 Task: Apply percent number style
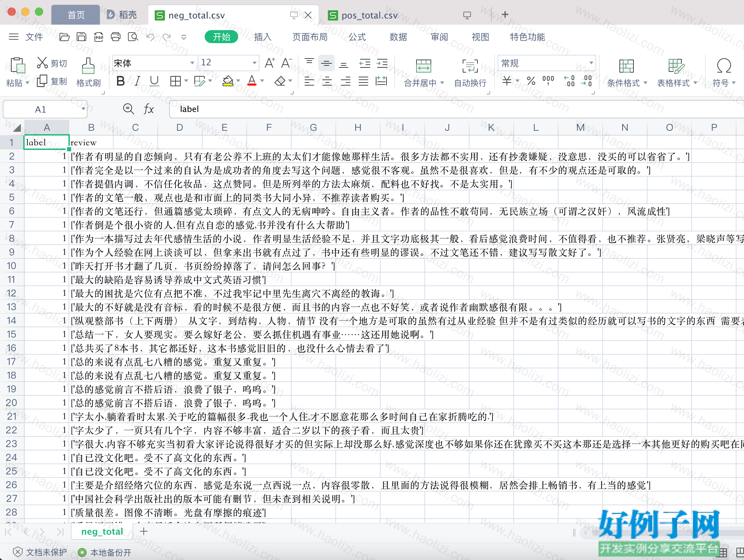pyautogui.click(x=531, y=81)
